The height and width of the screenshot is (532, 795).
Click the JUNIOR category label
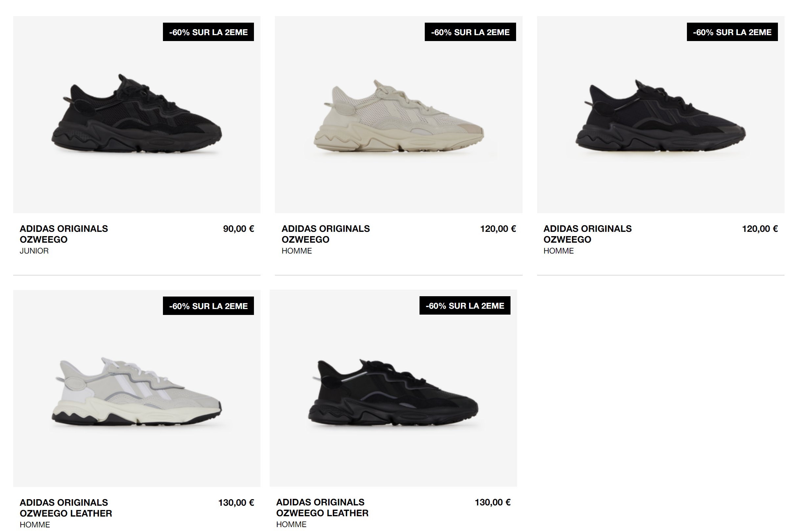point(34,251)
